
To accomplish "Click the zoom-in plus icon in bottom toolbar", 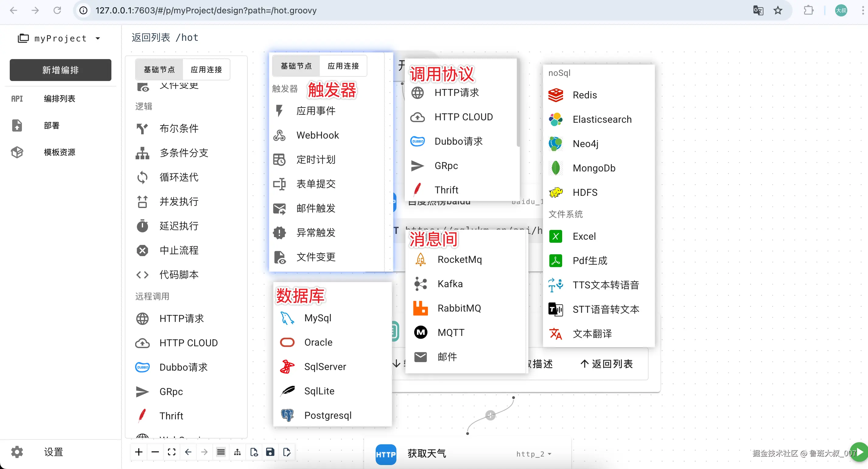I will click(x=138, y=452).
